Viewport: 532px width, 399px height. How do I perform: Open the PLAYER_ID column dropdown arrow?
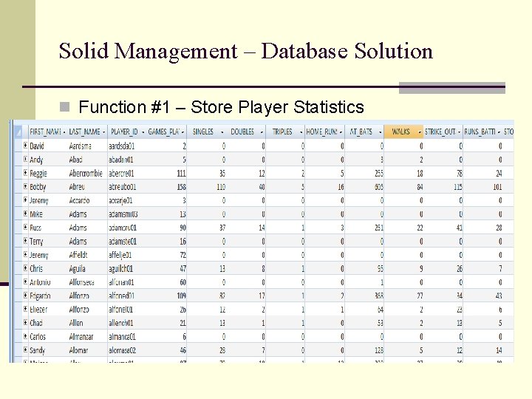(143, 132)
